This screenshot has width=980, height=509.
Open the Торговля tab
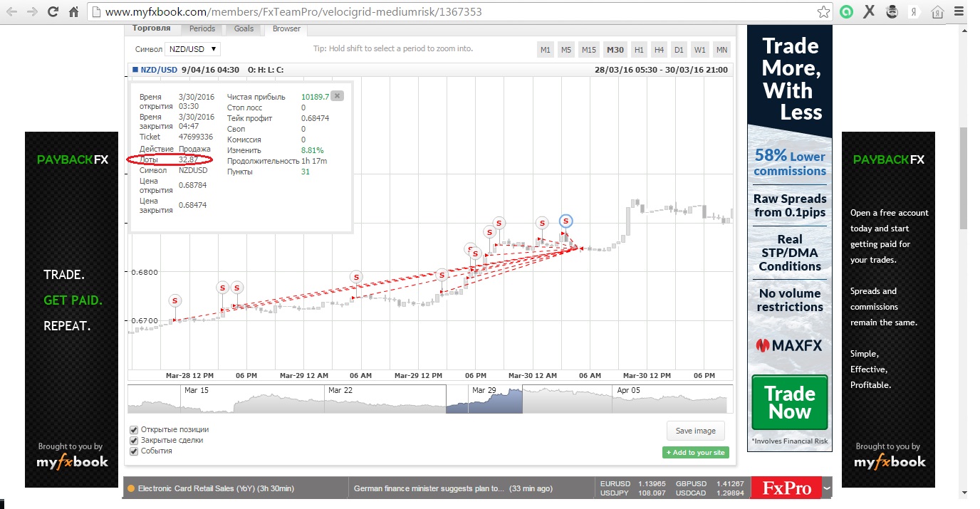[152, 28]
